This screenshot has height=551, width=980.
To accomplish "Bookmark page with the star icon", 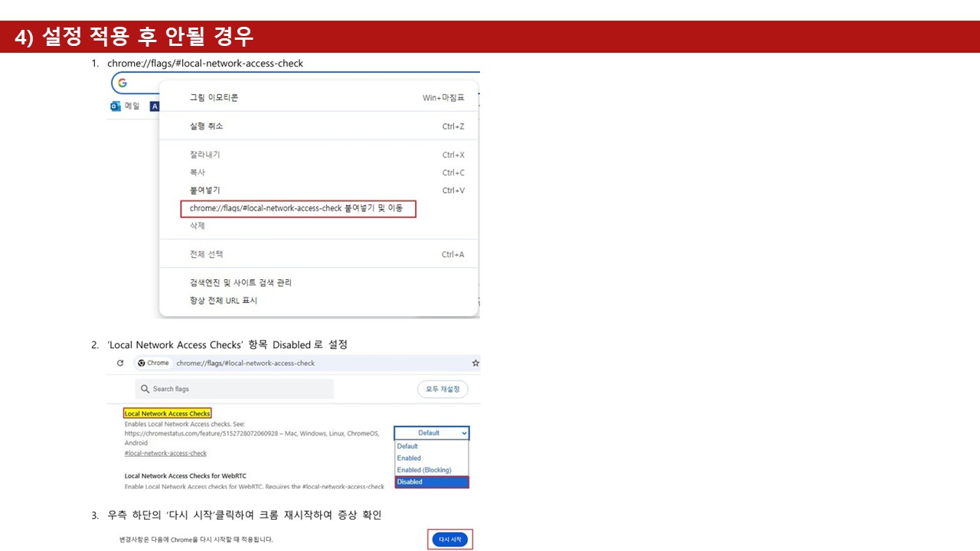I will pyautogui.click(x=475, y=363).
